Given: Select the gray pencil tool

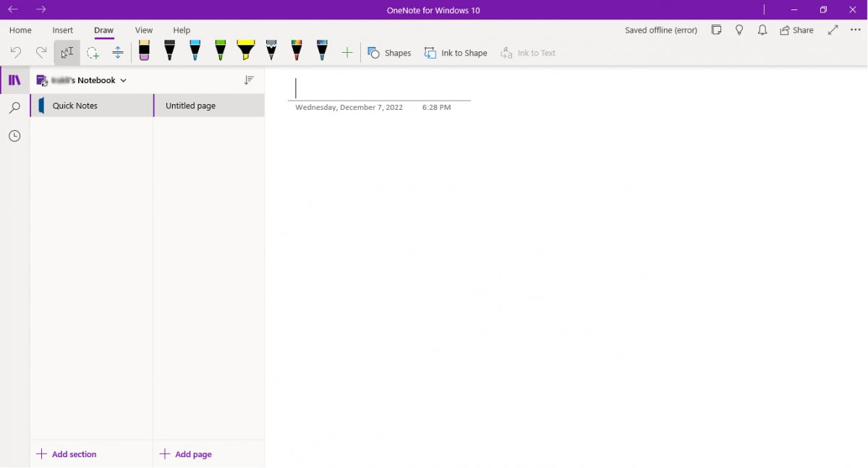Looking at the screenshot, I should (x=271, y=51).
